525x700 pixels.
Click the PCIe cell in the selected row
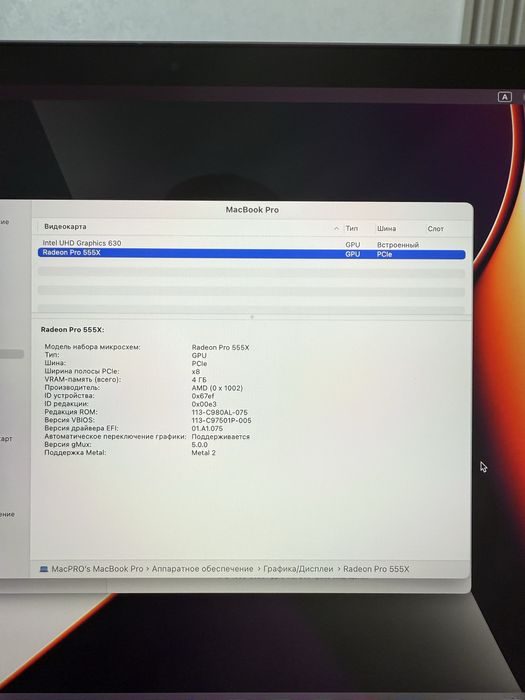click(384, 254)
